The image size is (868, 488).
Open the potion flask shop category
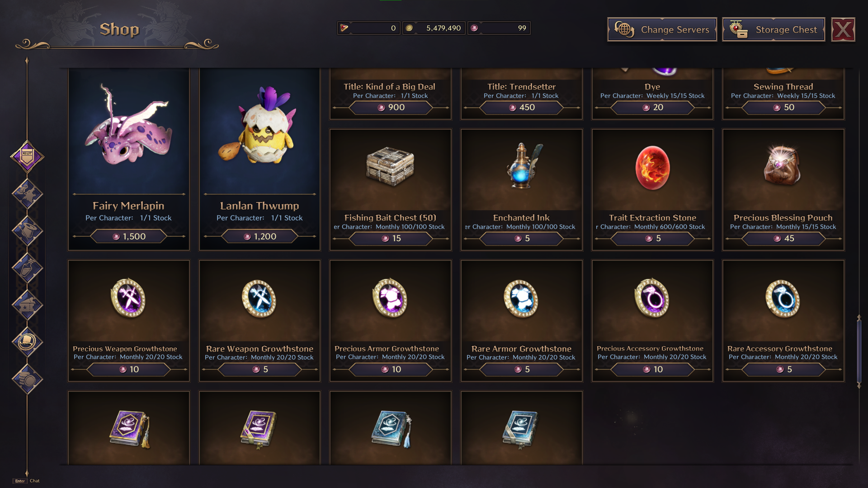(x=27, y=268)
